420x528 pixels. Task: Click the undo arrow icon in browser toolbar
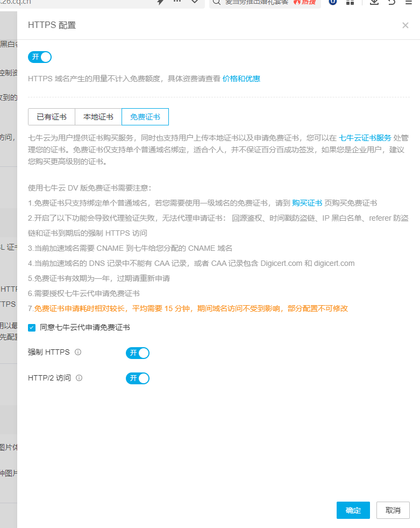(391, 2)
